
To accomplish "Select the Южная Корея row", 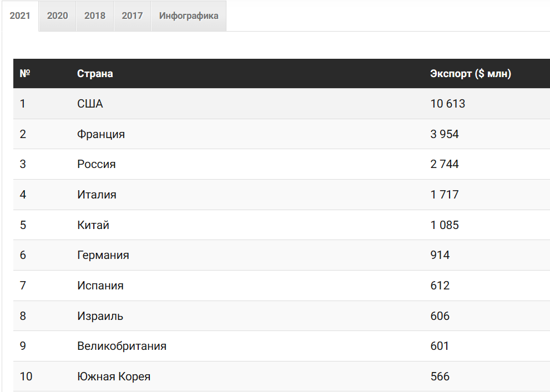I will coord(282,376).
